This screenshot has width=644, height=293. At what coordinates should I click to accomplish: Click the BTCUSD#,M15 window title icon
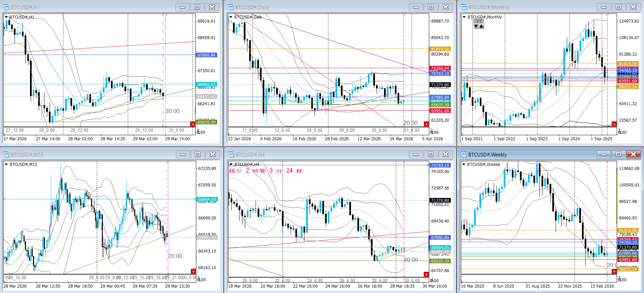pos(6,154)
